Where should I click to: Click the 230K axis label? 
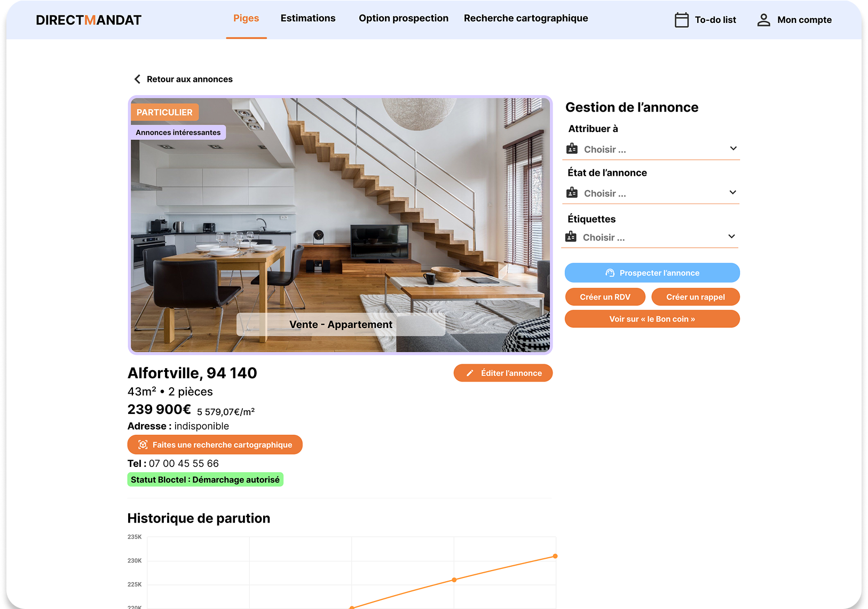click(135, 560)
